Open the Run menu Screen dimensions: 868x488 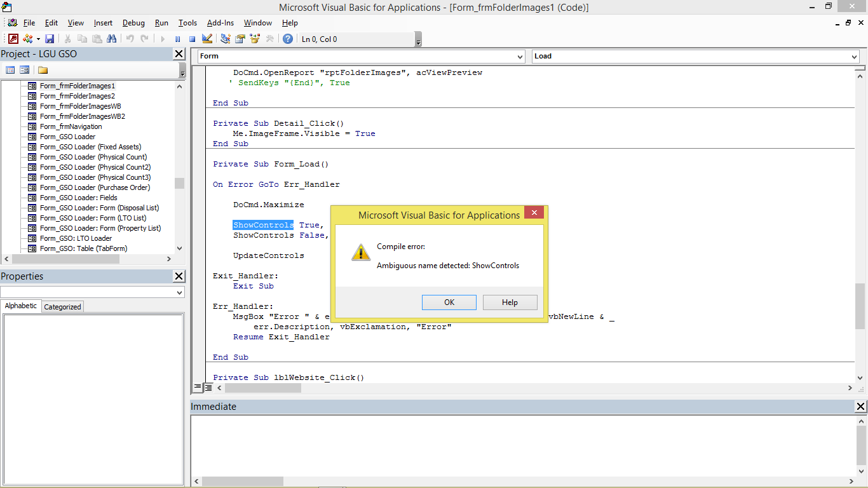pos(162,23)
